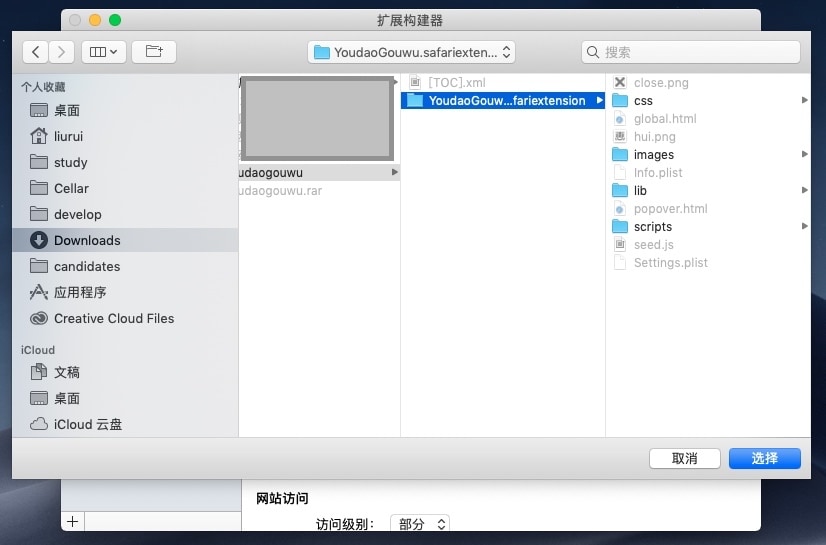The width and height of the screenshot is (826, 545).
Task: Select the images folder
Action: point(653,155)
